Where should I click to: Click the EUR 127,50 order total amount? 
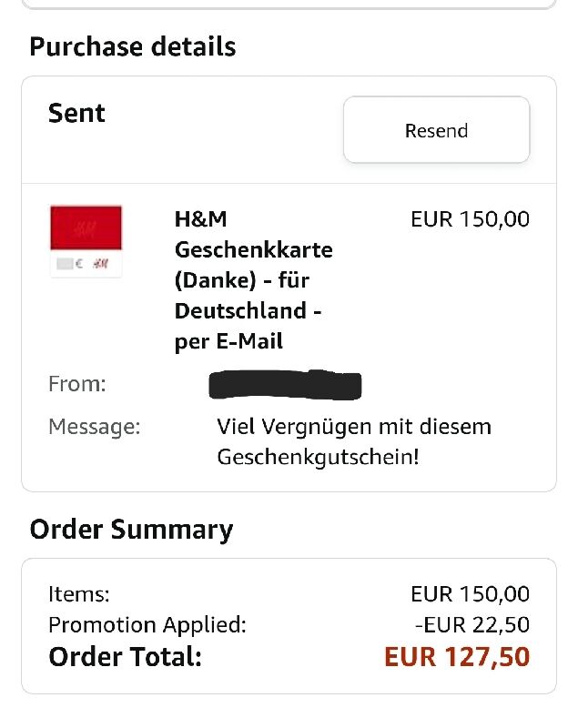(457, 656)
